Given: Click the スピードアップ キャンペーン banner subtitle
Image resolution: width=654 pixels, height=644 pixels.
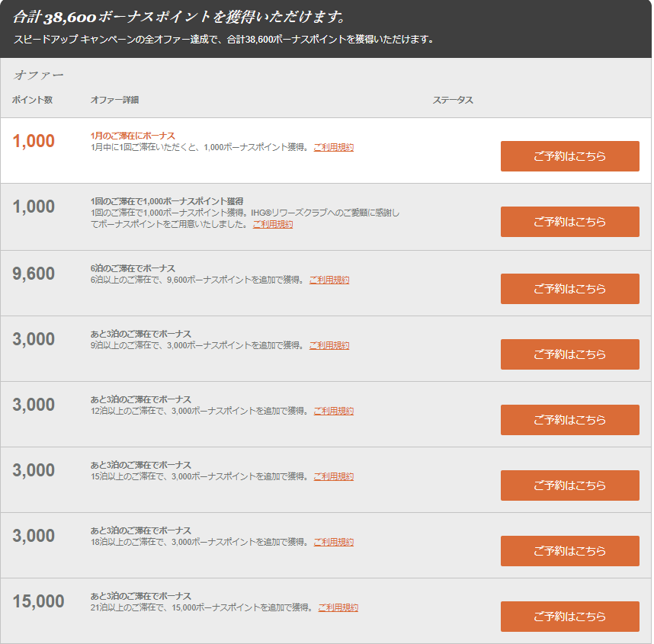Looking at the screenshot, I should coord(223,40).
